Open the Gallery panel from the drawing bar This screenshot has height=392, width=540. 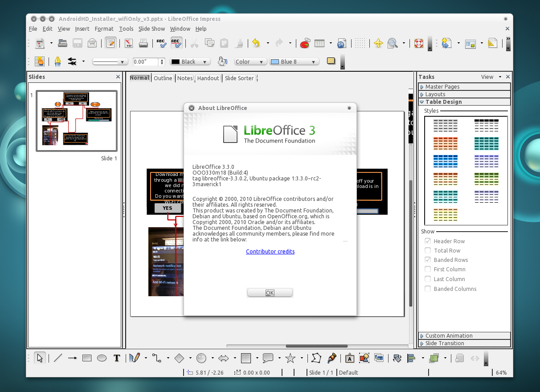(x=379, y=358)
